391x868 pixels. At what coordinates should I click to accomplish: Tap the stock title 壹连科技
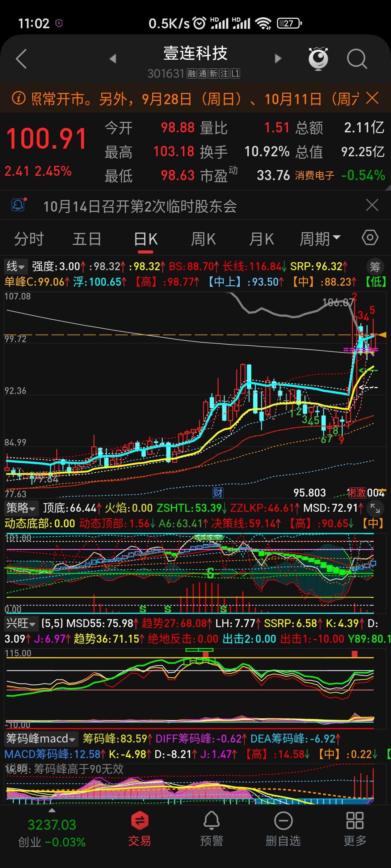point(195,53)
